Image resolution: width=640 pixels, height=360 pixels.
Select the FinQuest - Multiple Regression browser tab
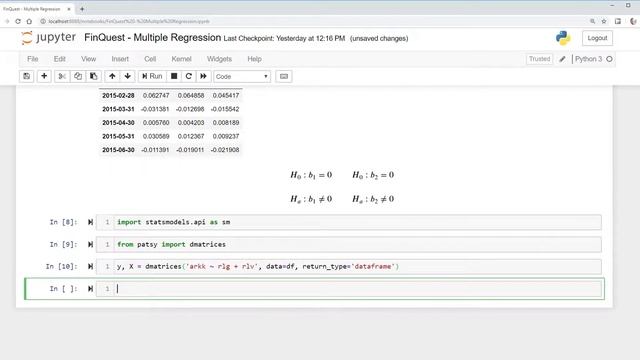click(32, 9)
